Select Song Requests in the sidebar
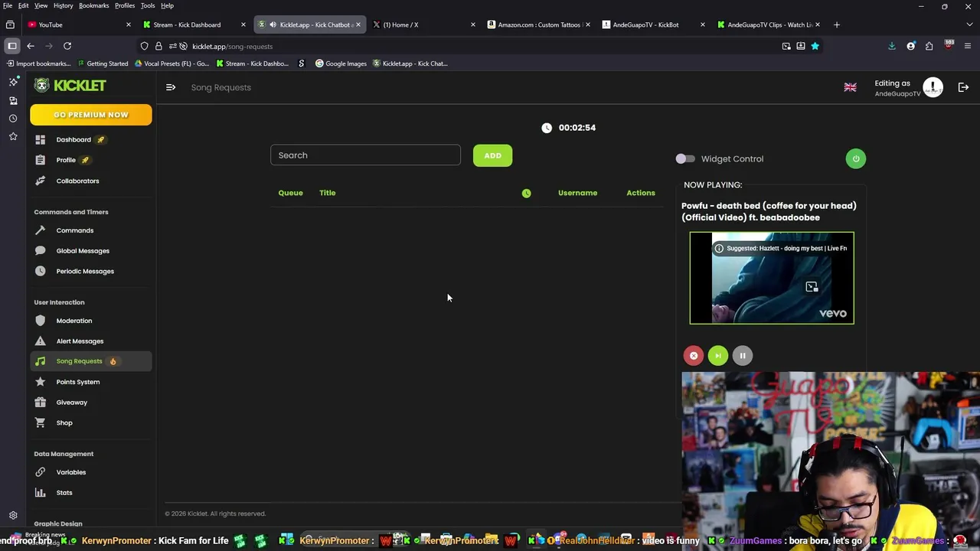Image resolution: width=980 pixels, height=551 pixels. tap(90, 361)
